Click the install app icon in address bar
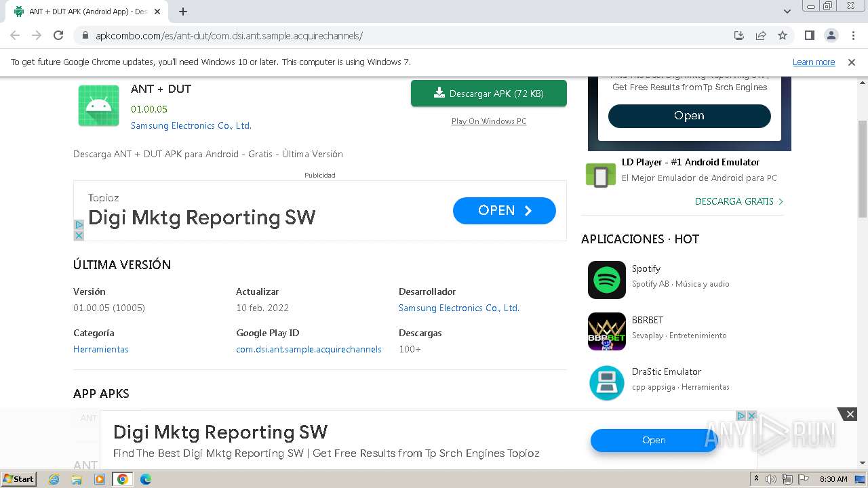The image size is (868, 488). pos(739,35)
